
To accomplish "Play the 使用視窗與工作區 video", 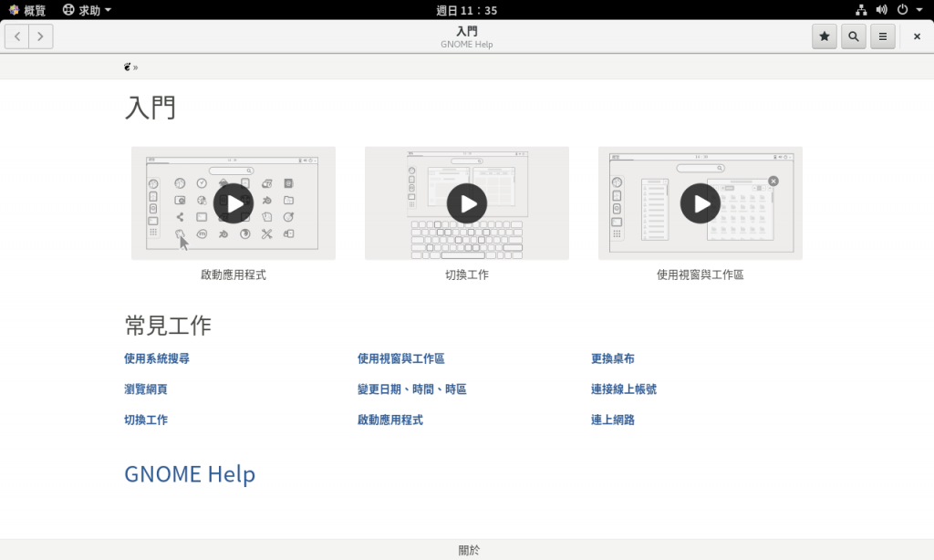I will (x=700, y=203).
